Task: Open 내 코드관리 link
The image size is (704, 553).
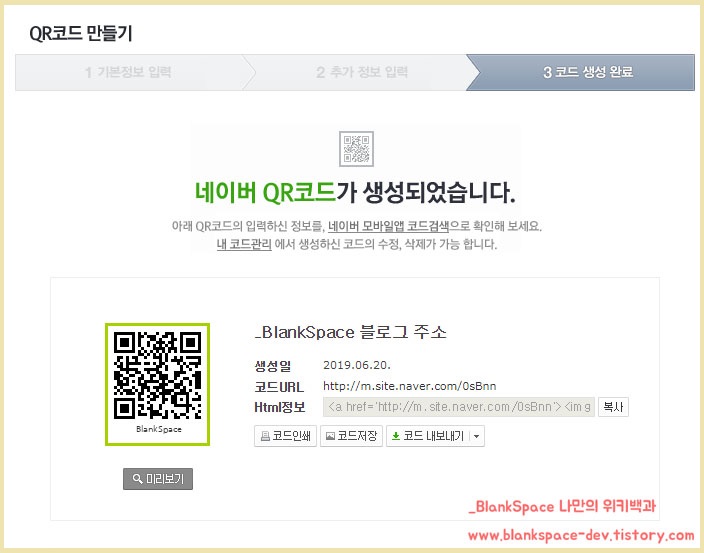Action: pyautogui.click(x=244, y=244)
